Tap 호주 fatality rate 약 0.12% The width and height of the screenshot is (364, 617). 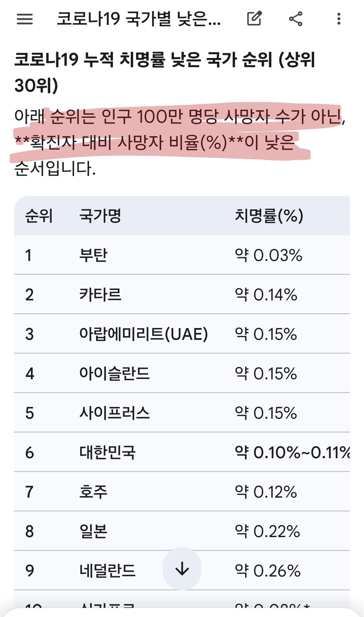266,492
